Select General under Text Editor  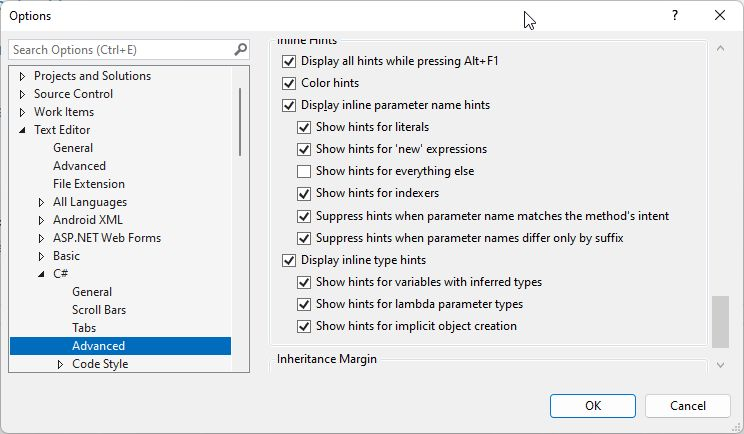point(73,148)
